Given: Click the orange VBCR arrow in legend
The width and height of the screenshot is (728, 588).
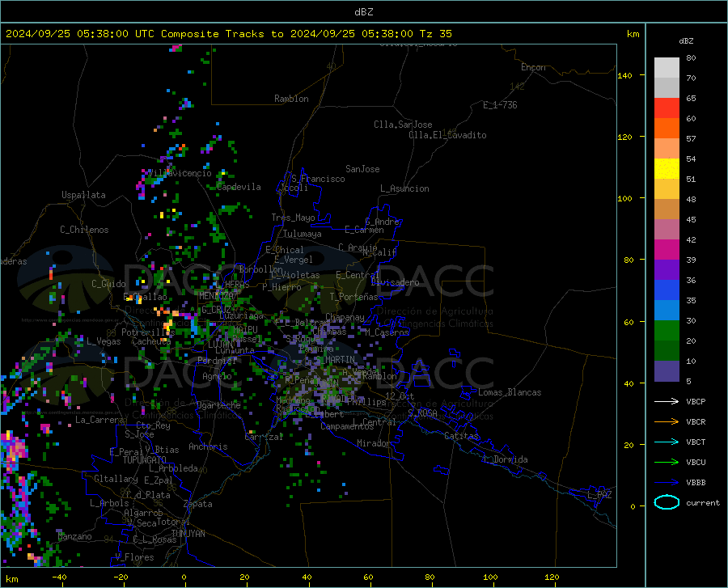Looking at the screenshot, I should 667,422.
